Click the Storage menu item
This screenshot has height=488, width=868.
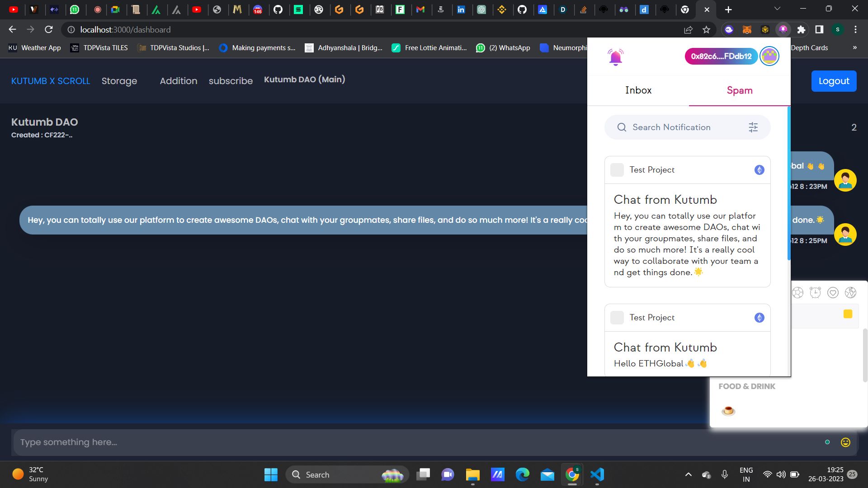pos(119,80)
